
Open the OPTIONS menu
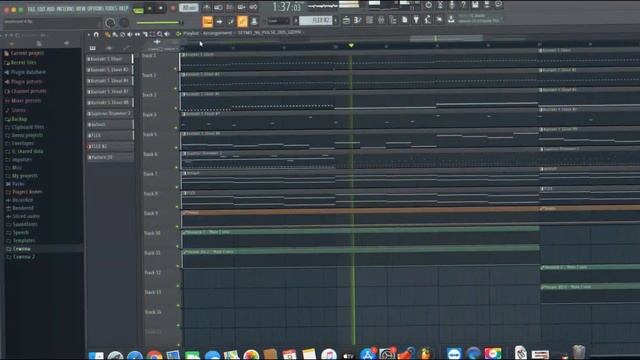96,9
